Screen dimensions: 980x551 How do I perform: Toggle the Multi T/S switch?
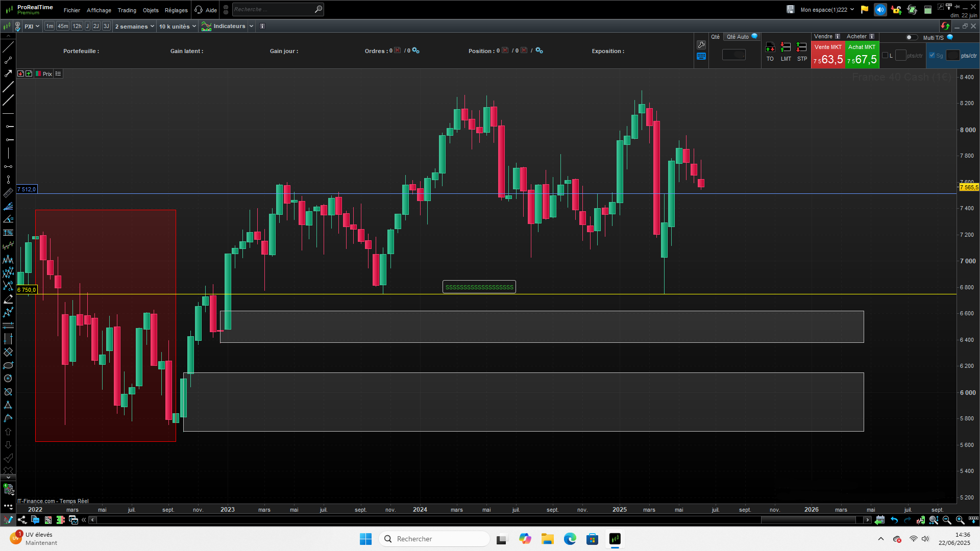click(911, 37)
